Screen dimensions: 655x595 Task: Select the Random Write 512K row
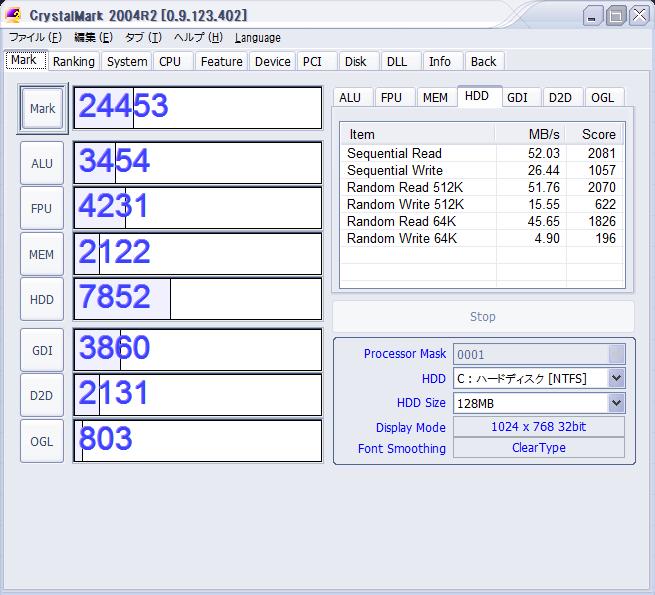click(482, 204)
